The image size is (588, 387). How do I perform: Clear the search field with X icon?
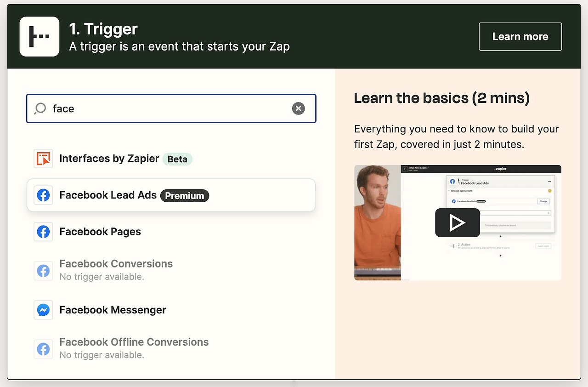[299, 108]
